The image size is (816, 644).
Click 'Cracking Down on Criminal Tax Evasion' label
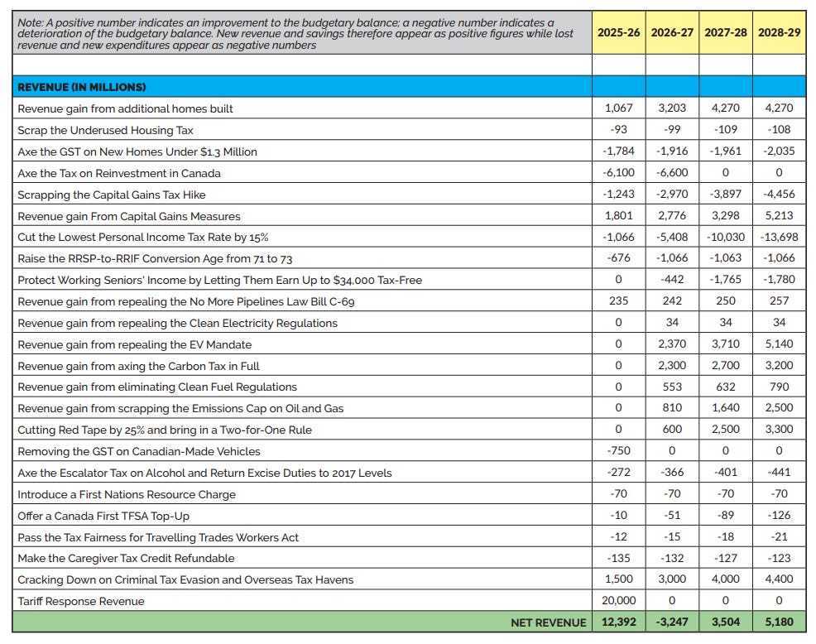(185, 580)
